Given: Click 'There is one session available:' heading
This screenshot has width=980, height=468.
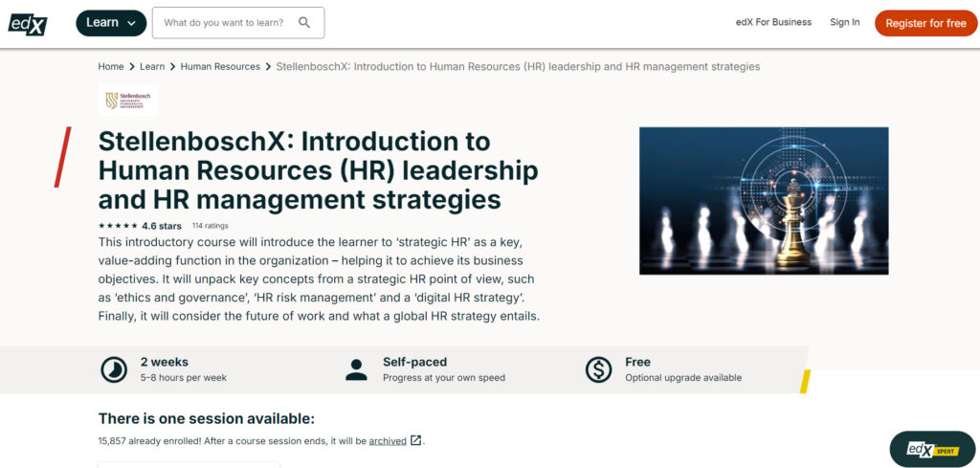Looking at the screenshot, I should pos(207,418).
